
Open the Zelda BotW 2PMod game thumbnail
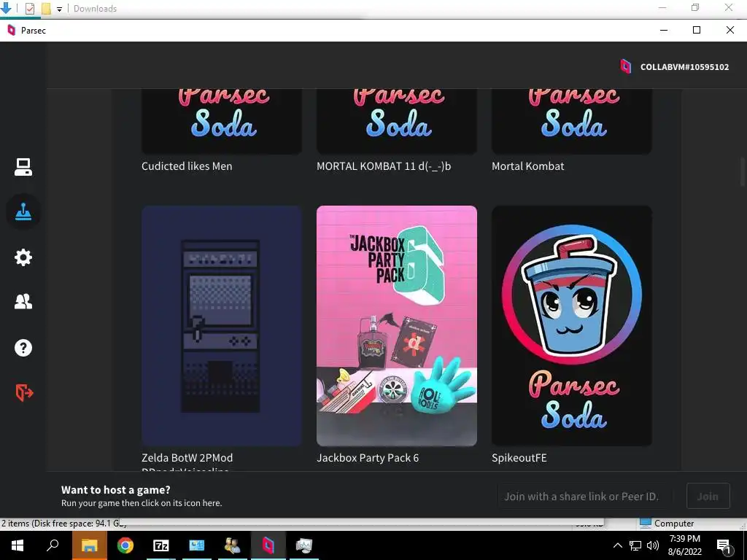click(x=222, y=326)
